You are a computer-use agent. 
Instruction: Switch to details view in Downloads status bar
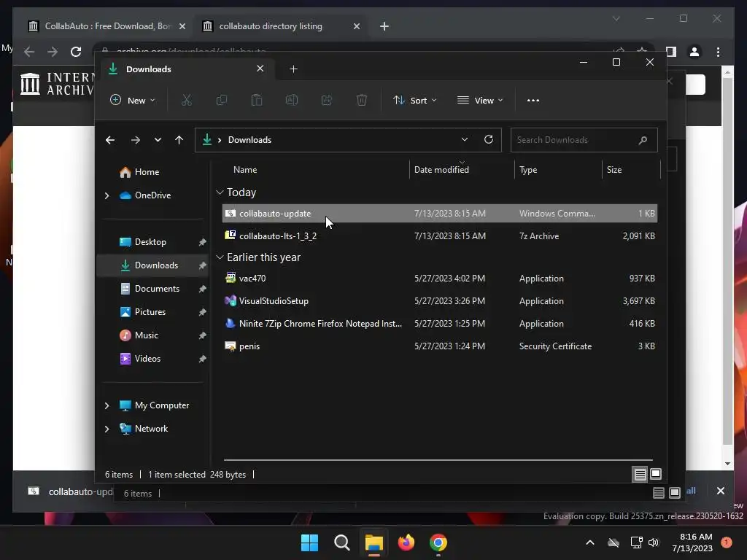tap(640, 474)
